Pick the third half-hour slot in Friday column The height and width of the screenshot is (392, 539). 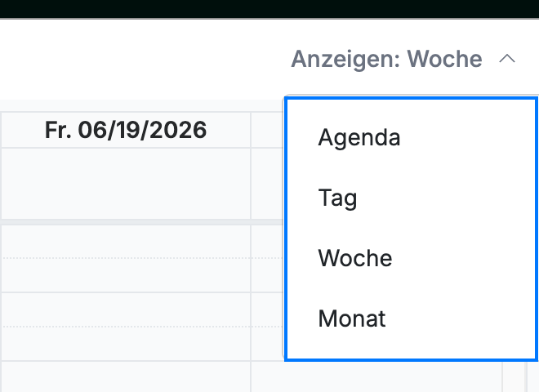[126, 310]
